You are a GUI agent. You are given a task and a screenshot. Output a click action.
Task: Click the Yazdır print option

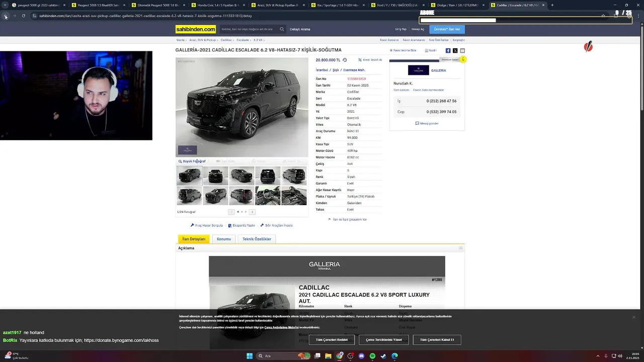(431, 50)
